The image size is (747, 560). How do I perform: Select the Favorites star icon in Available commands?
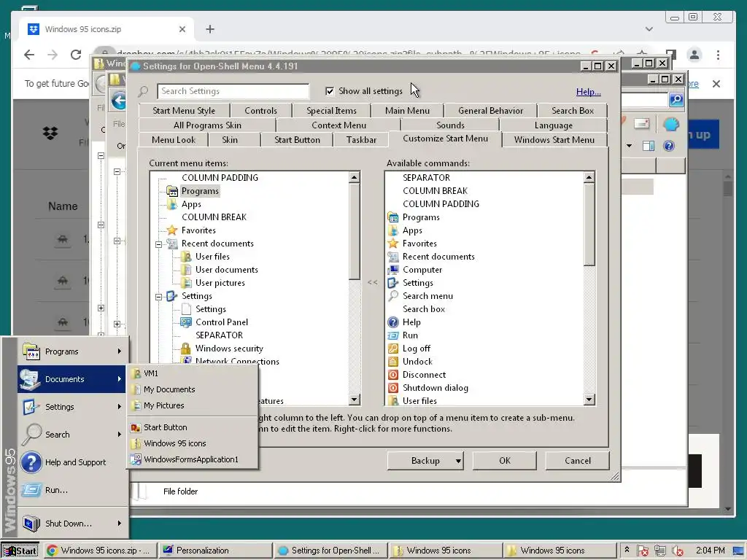[393, 244]
